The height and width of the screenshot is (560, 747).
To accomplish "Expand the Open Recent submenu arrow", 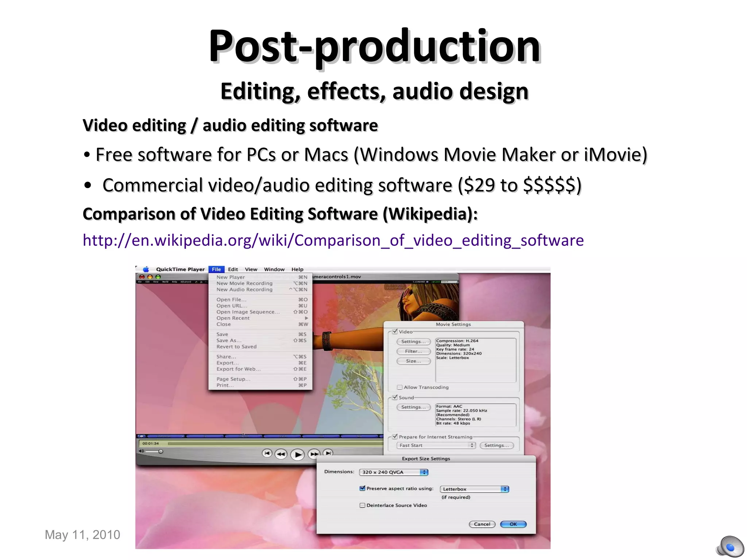I will tap(306, 318).
